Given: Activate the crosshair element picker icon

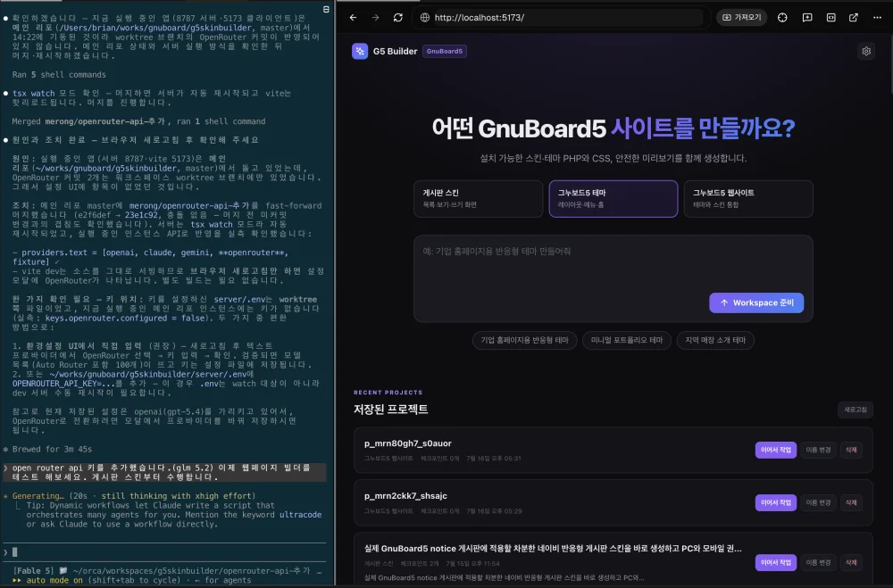Looking at the screenshot, I should point(782,18).
